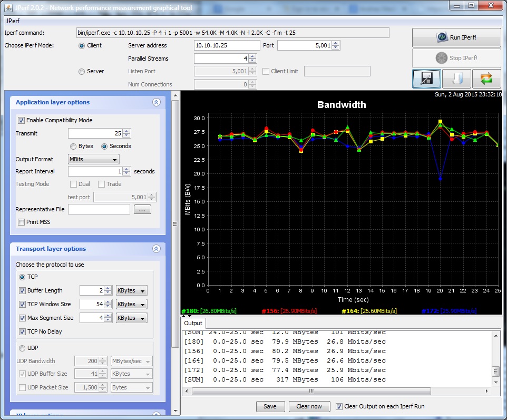Screen dimensions: 507x420
Task: Select Client iPerf mode
Action: click(x=82, y=46)
